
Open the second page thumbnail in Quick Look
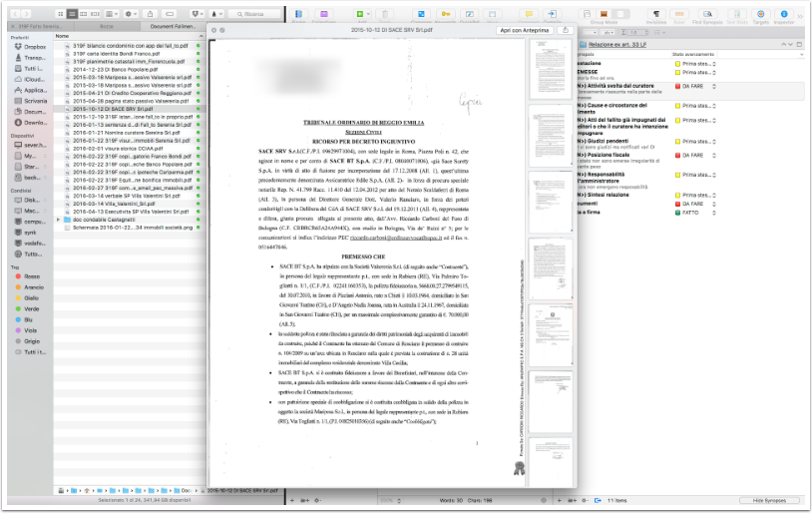click(x=550, y=136)
